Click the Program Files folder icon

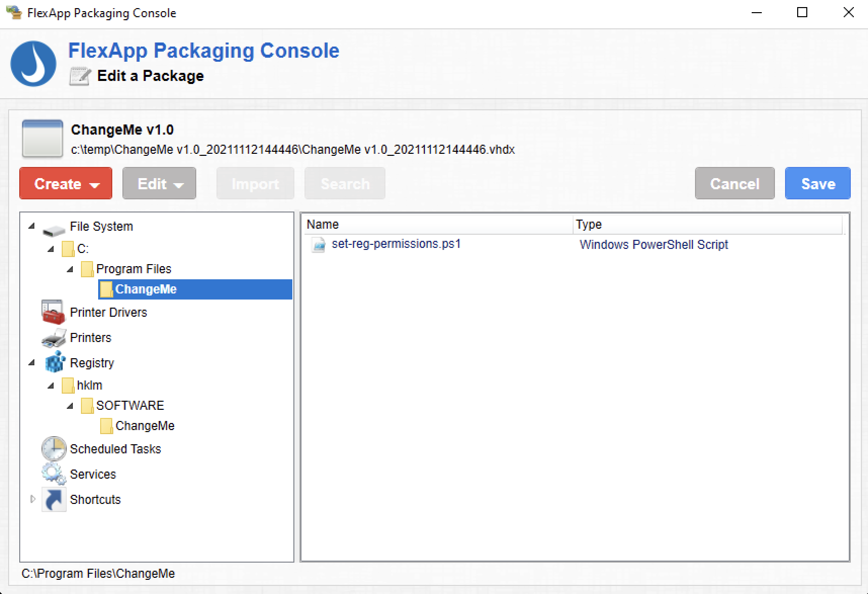pos(87,269)
